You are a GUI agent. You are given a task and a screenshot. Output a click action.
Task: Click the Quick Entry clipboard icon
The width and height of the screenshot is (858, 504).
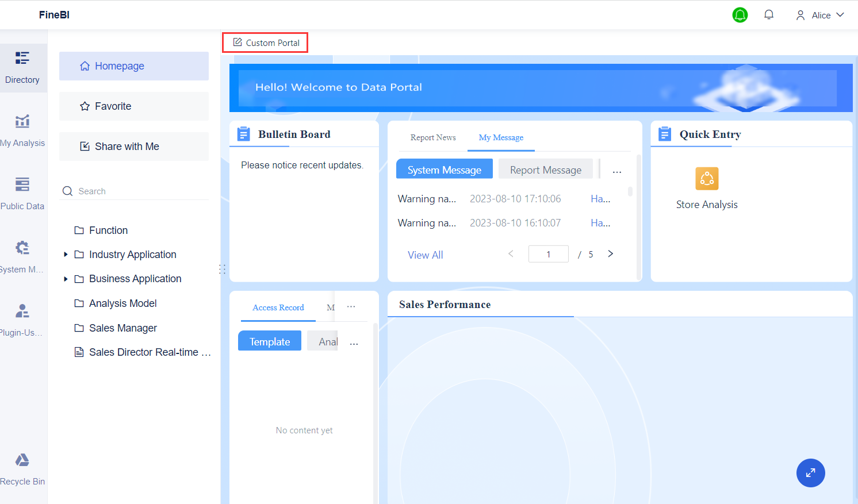pos(665,134)
